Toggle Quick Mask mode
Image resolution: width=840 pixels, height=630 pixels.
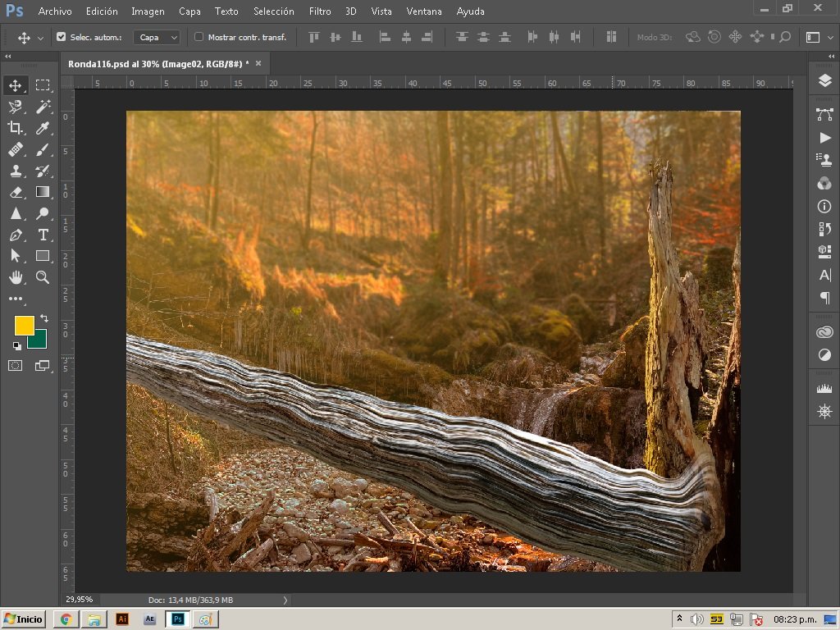pyautogui.click(x=15, y=366)
